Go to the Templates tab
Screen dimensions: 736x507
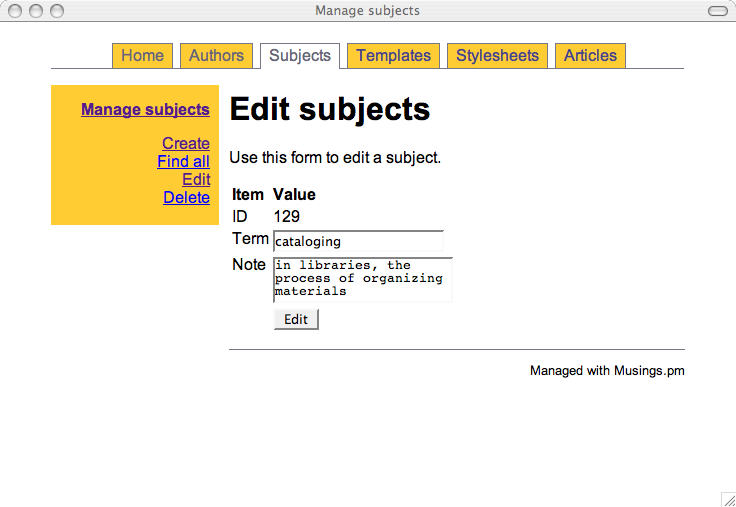coord(393,56)
